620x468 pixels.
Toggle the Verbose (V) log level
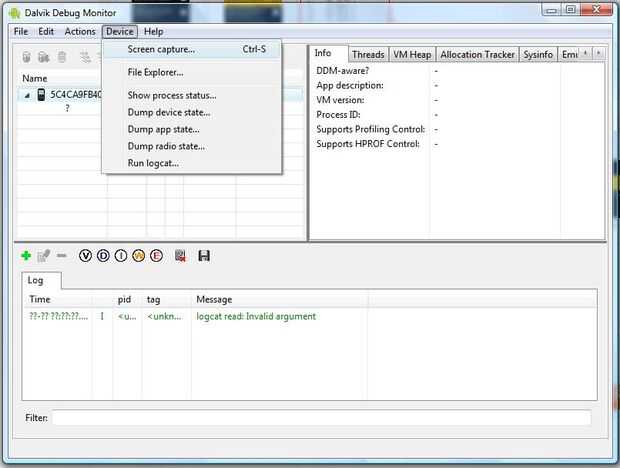tap(85, 256)
